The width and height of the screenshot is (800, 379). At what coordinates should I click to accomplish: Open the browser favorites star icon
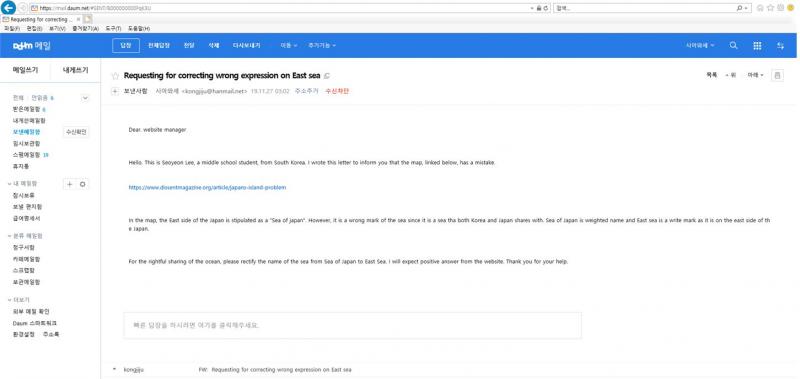pos(770,8)
